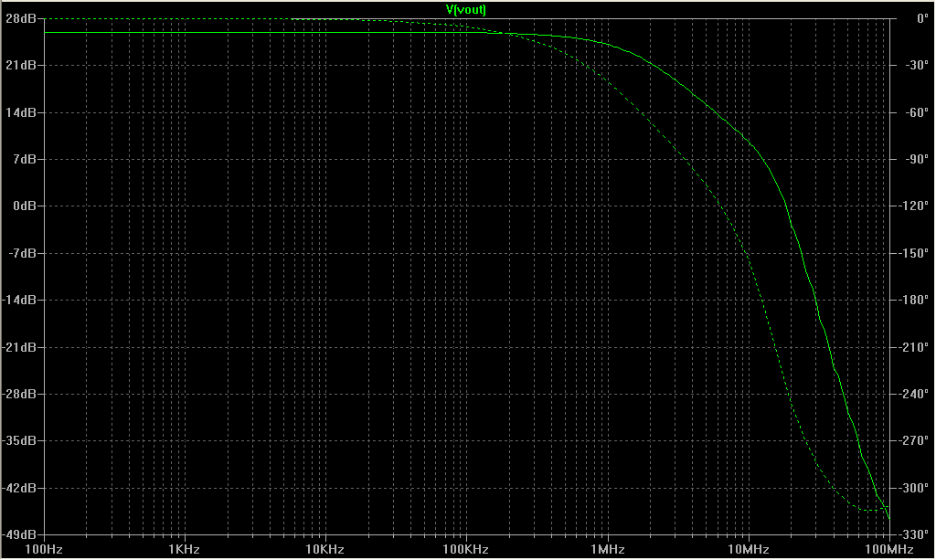Click the -14dB magnitude axis label

click(x=19, y=300)
